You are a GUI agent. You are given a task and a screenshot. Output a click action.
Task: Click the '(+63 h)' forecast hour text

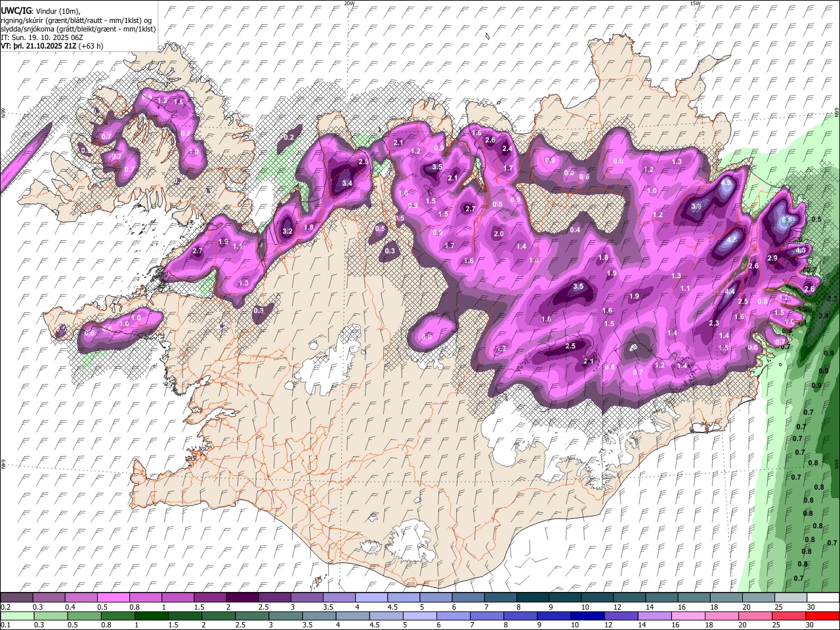(x=91, y=46)
